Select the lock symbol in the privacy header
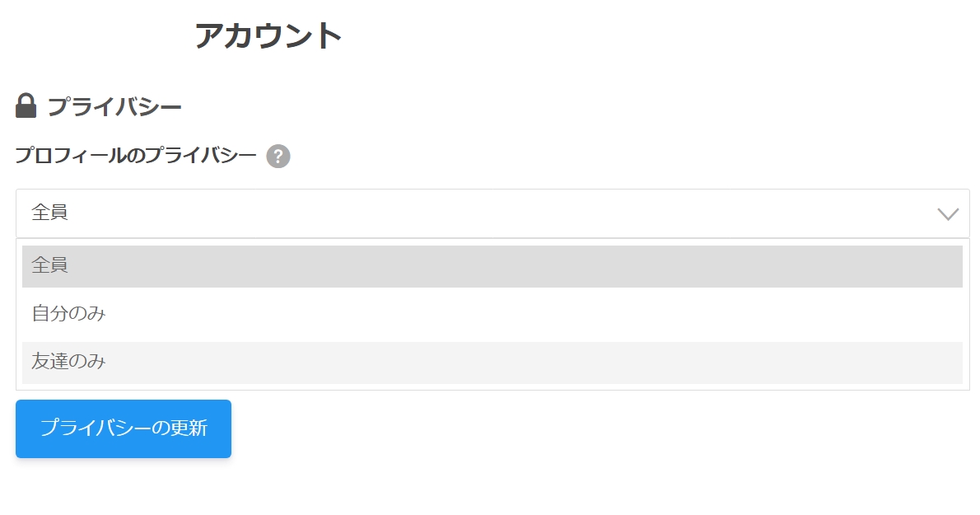The height and width of the screenshot is (515, 980). (26, 105)
